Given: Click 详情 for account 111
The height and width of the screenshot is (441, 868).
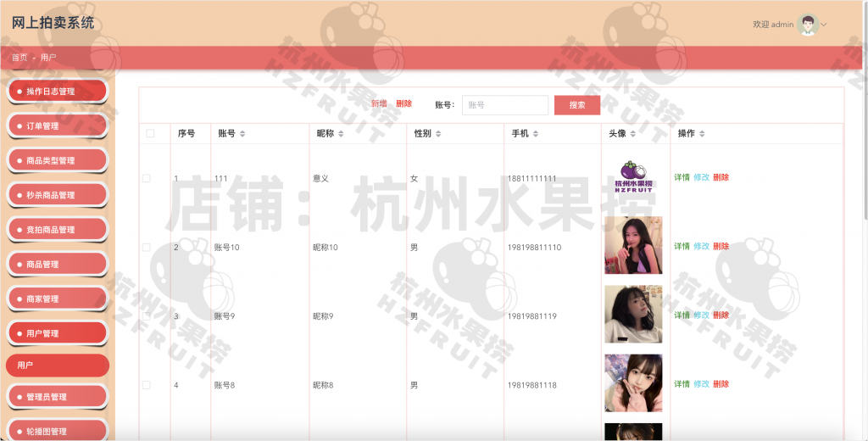Looking at the screenshot, I should pyautogui.click(x=682, y=177).
